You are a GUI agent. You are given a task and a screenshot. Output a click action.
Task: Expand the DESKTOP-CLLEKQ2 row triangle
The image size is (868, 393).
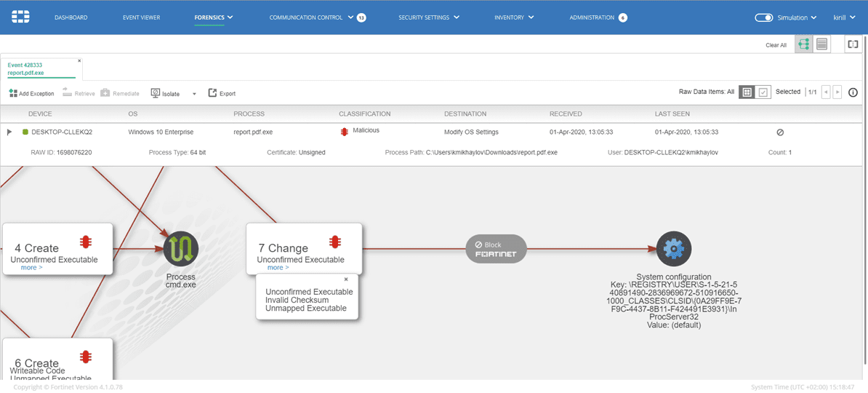[x=9, y=132]
